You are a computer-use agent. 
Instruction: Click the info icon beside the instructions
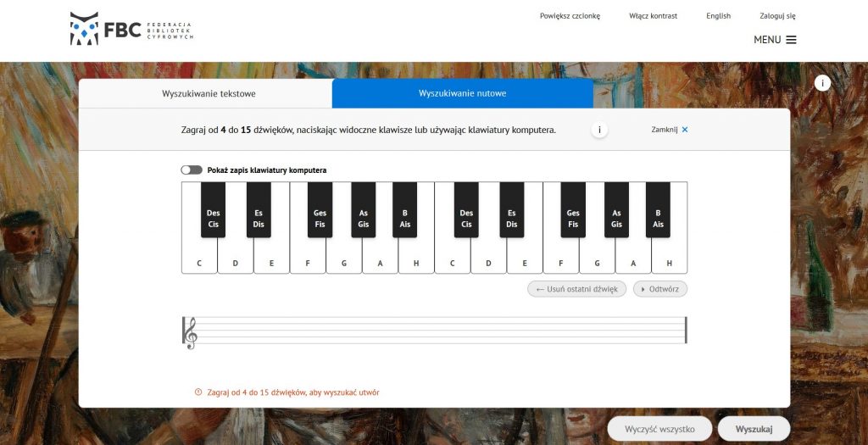[599, 130]
